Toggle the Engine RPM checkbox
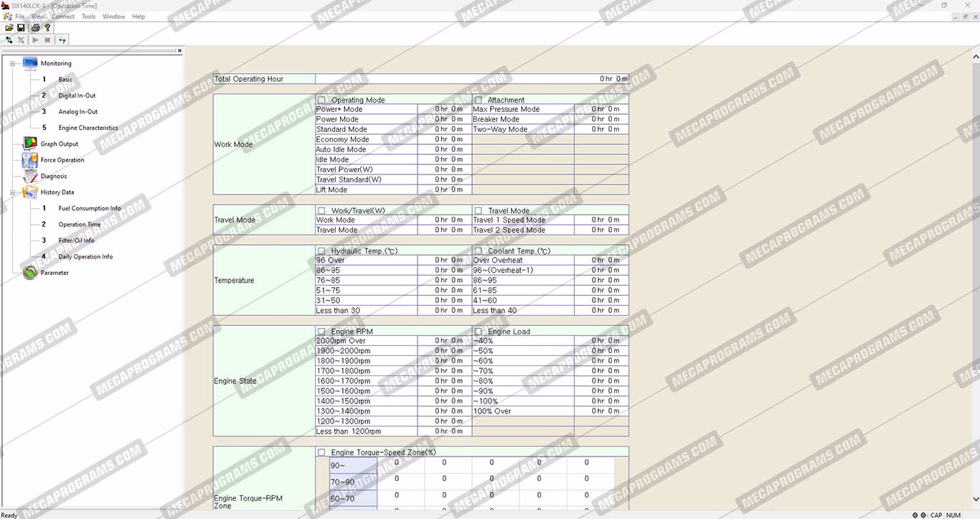The image size is (980, 519). (x=321, y=331)
